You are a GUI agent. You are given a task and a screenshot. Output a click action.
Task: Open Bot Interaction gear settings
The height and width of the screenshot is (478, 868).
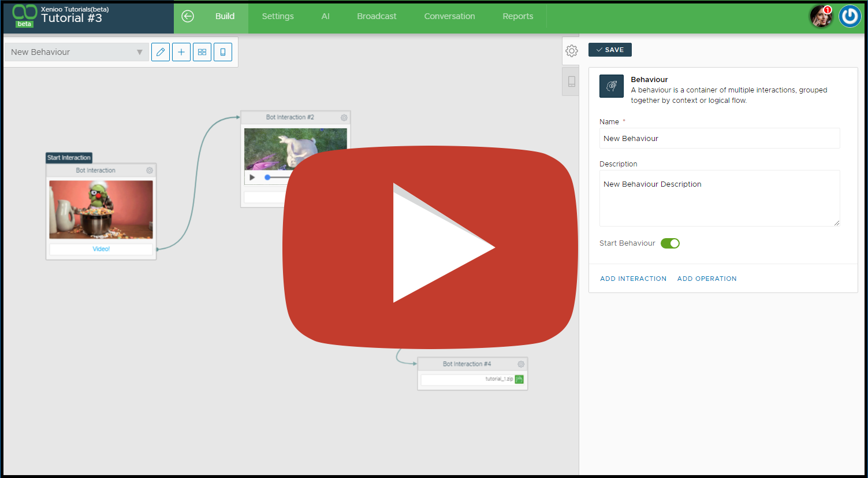click(x=150, y=171)
